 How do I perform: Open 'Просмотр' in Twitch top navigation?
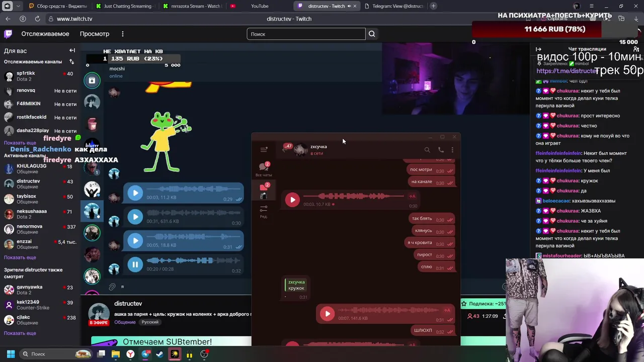[x=95, y=34]
